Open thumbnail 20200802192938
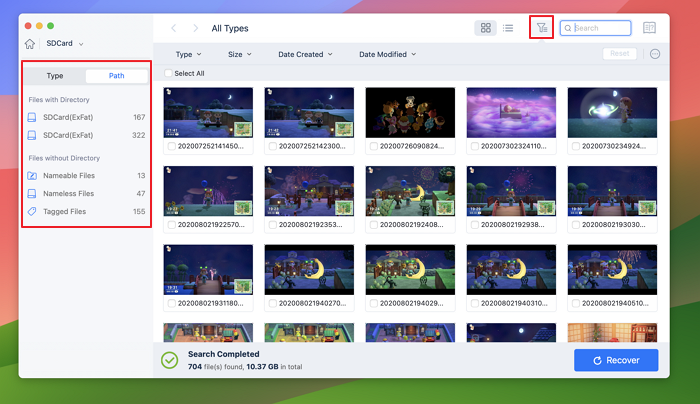700x404 pixels. pyautogui.click(x=511, y=191)
